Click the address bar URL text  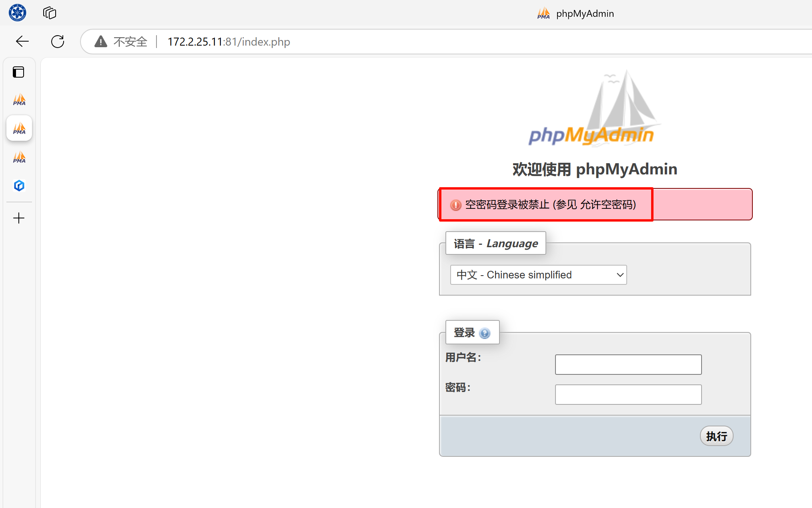pos(229,42)
